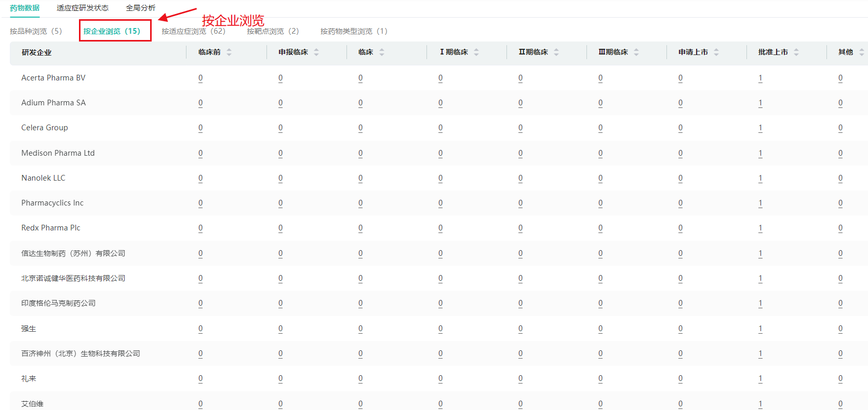Open 批准上市 count for Acerta Pharma BV
Viewport: 868px width, 410px height.
coord(760,78)
